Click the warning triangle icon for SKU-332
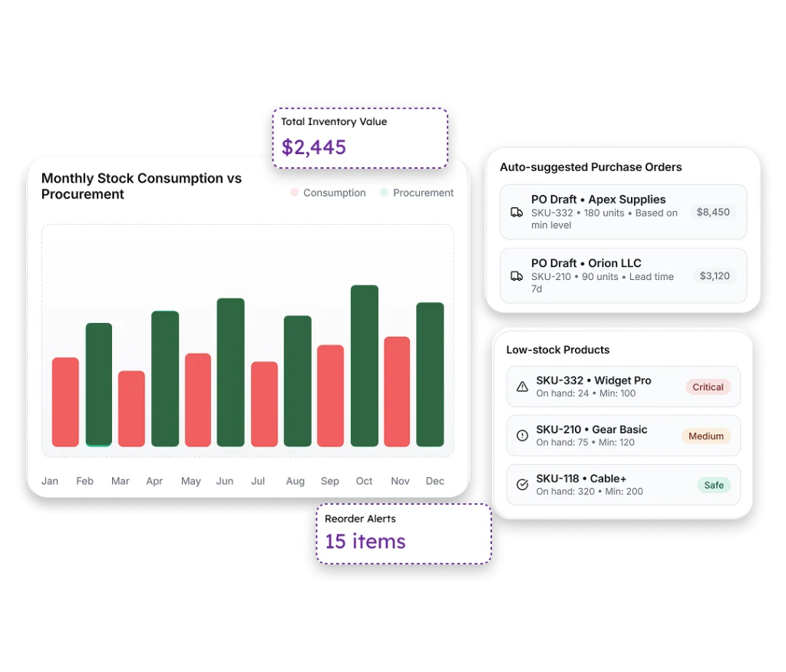 click(x=523, y=387)
